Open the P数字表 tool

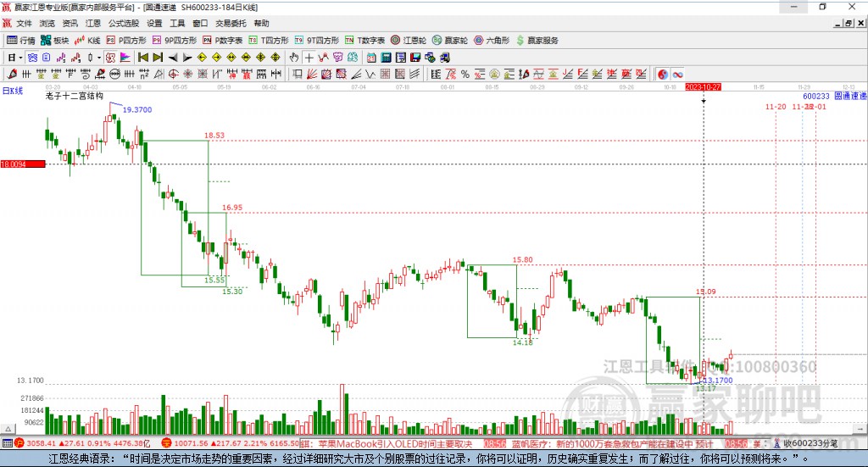(223, 41)
